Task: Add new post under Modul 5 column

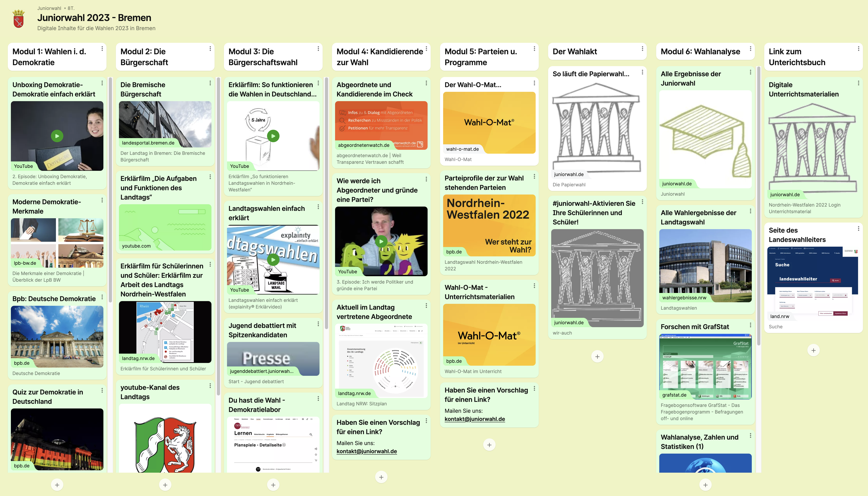Action: 489,445
